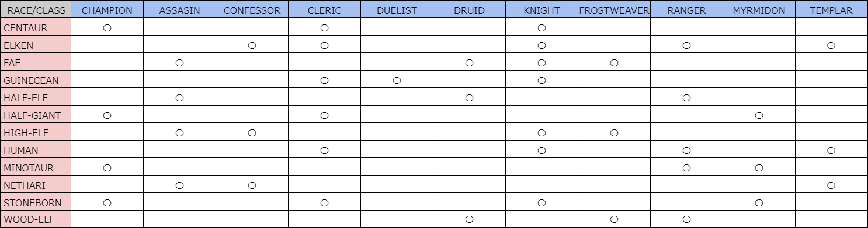Select the FROSTWEAVER column header
The width and height of the screenshot is (868, 228).
[614, 10]
